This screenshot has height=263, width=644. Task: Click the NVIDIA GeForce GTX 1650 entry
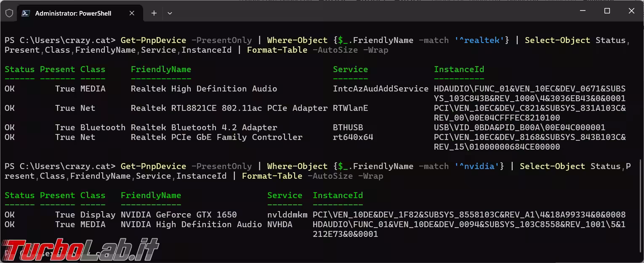178,215
